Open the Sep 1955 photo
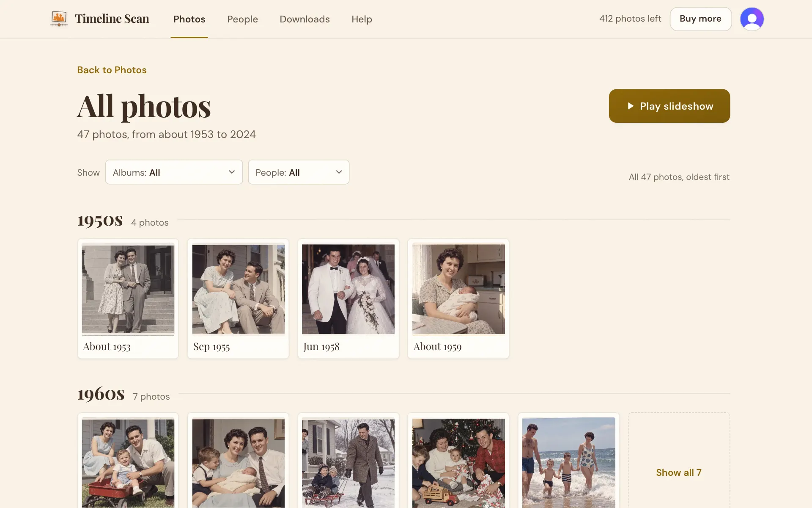Viewport: 812px width, 508px height. (238, 299)
